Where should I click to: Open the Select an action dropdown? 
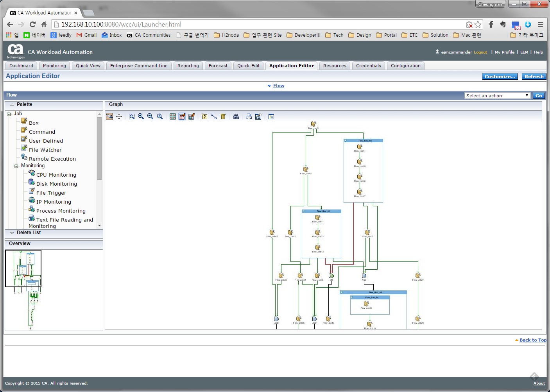click(497, 95)
